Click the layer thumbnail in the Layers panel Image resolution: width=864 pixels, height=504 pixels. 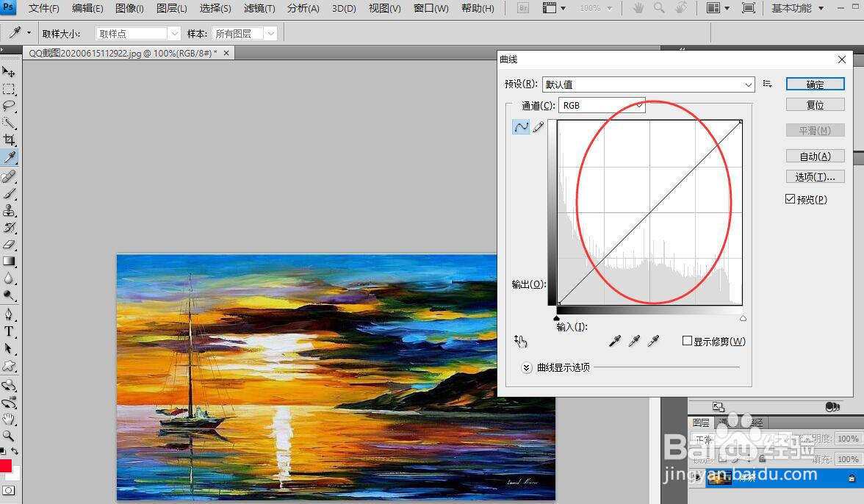[719, 478]
